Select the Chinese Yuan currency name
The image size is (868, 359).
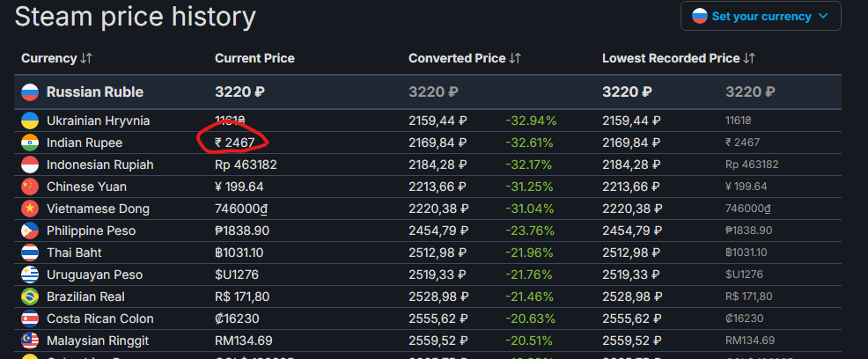click(87, 187)
